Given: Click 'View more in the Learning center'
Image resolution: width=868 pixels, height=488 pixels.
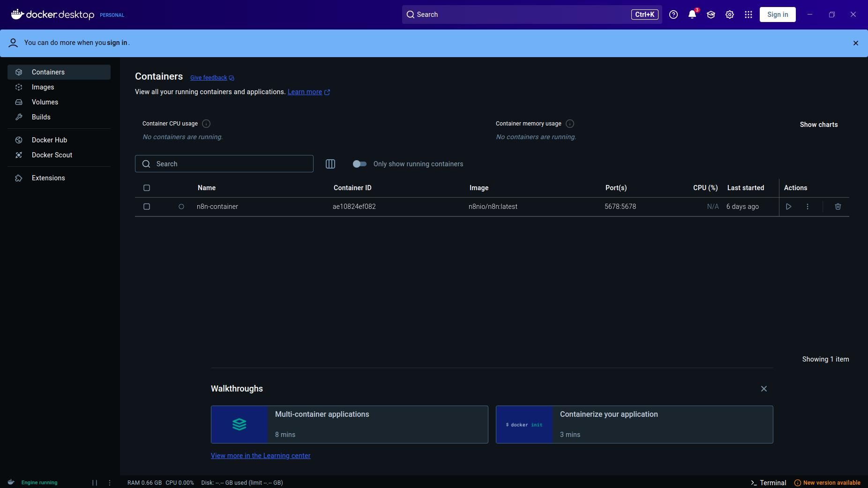Looking at the screenshot, I should 261,455.
